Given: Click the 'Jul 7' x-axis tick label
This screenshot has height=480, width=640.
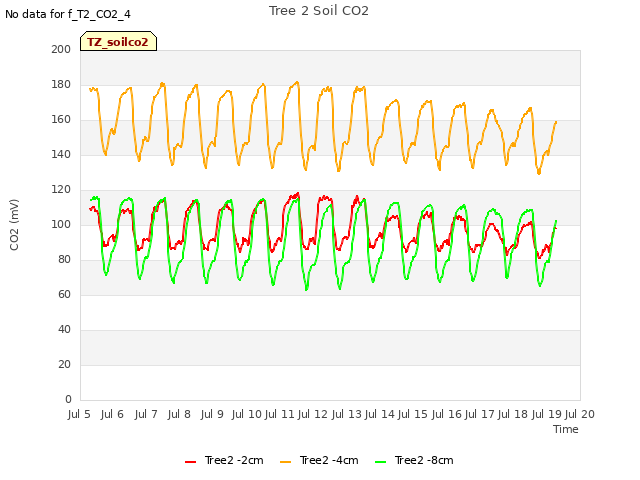Looking at the screenshot, I should point(146,414).
